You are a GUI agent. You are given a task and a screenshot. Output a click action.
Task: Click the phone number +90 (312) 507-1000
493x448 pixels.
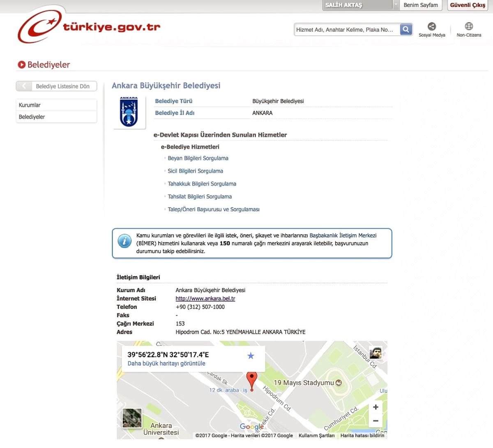click(200, 307)
